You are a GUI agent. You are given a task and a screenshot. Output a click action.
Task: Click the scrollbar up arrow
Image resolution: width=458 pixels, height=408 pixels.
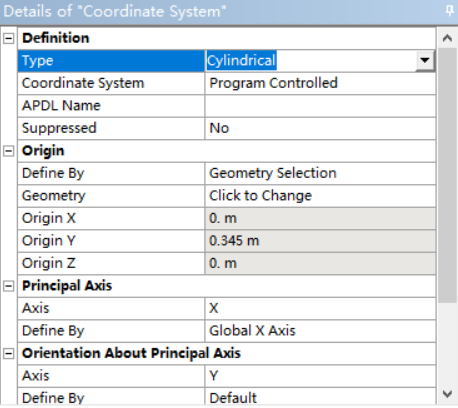447,38
